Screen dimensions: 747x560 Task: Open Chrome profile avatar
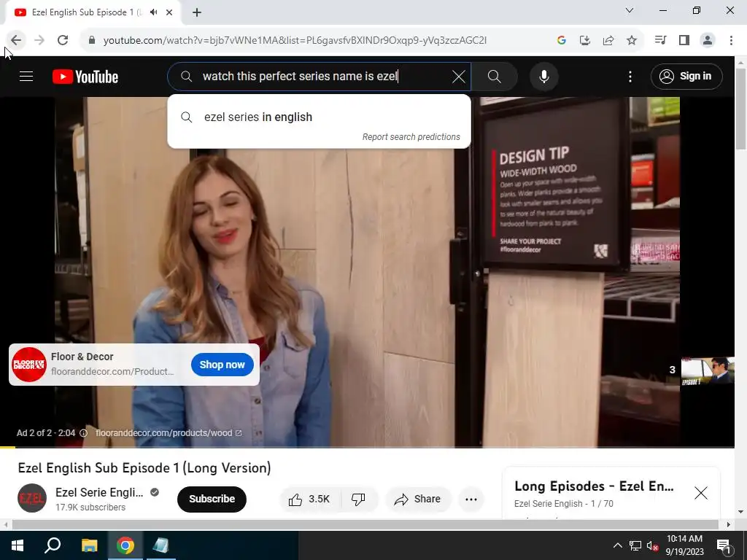tap(708, 40)
